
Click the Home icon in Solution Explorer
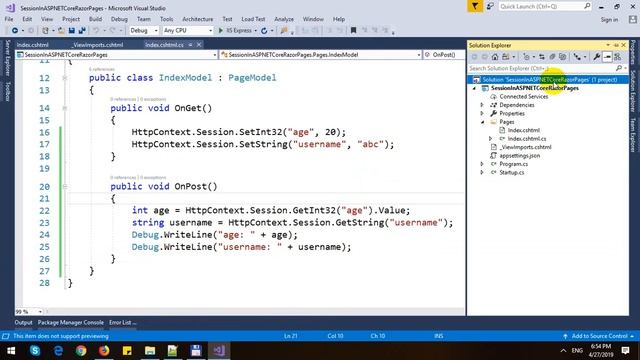click(495, 57)
